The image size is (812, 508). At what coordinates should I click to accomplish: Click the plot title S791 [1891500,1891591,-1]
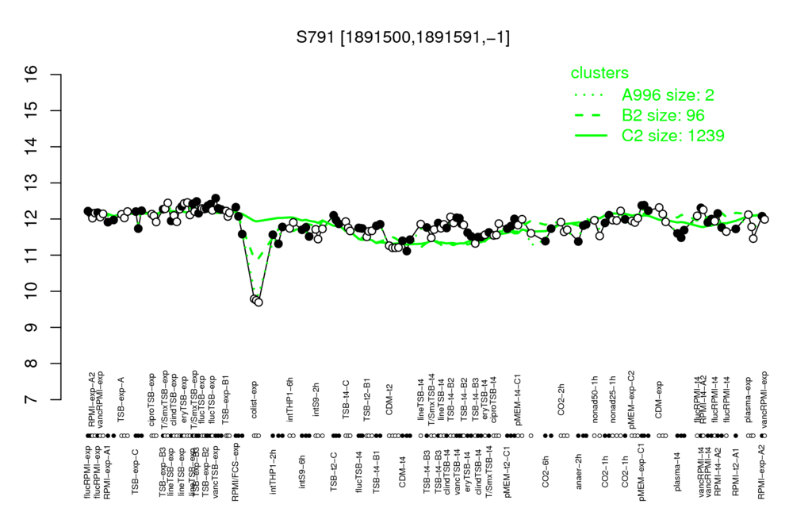(x=403, y=37)
